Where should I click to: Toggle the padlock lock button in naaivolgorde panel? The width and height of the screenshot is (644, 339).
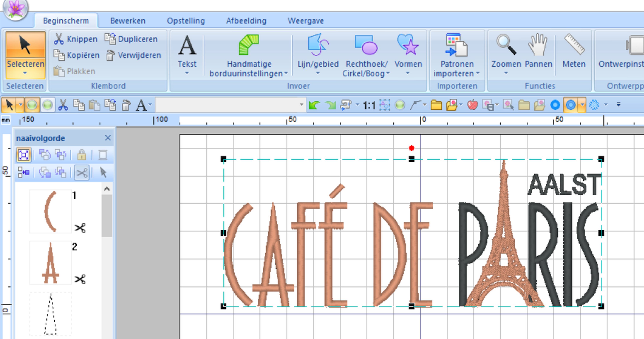(82, 155)
